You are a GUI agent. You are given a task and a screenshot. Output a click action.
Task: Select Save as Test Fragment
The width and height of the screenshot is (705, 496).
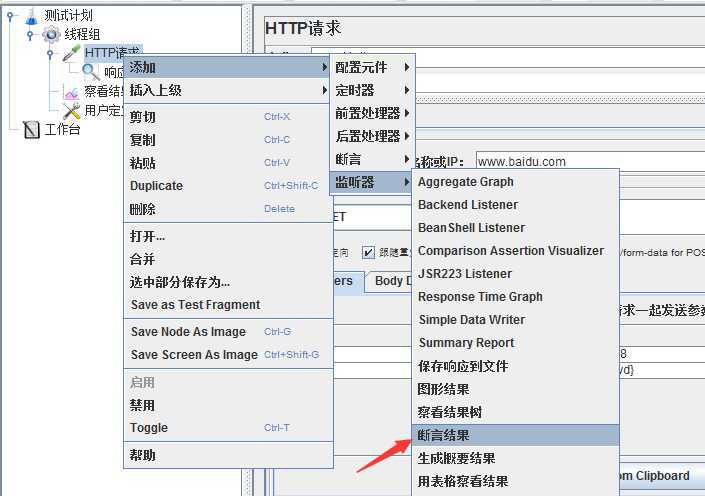(x=228, y=305)
